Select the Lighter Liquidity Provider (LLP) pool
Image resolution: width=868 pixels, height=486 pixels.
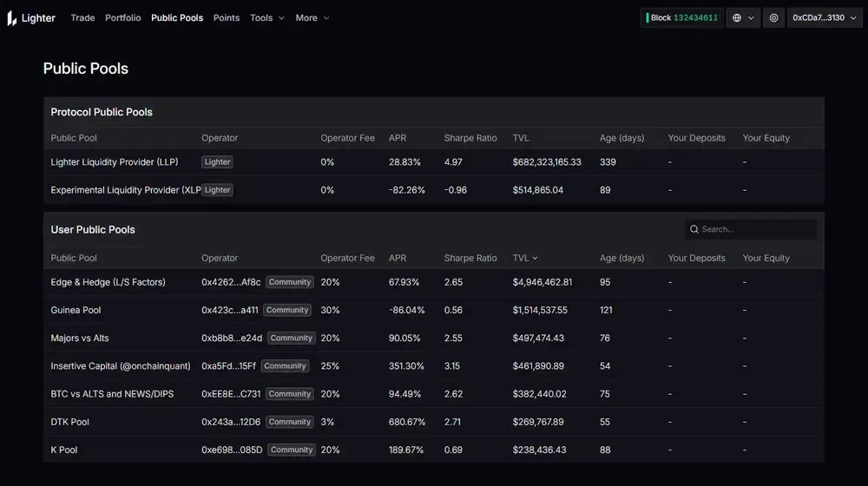pos(115,162)
